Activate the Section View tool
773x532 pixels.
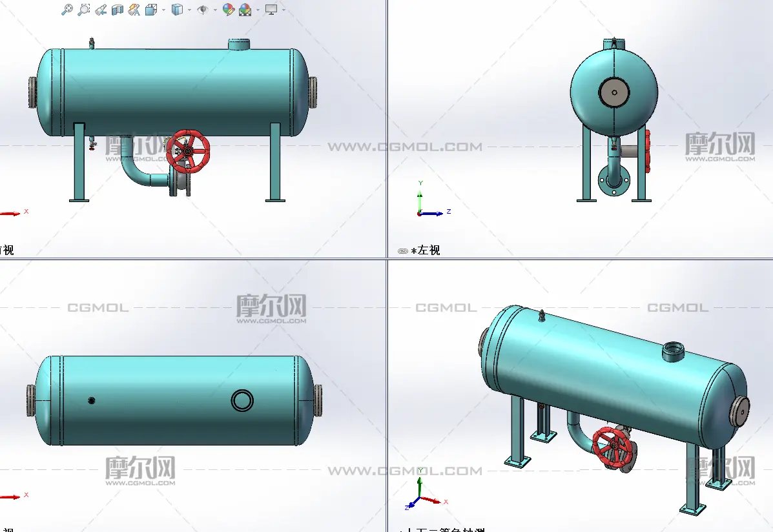pos(117,10)
